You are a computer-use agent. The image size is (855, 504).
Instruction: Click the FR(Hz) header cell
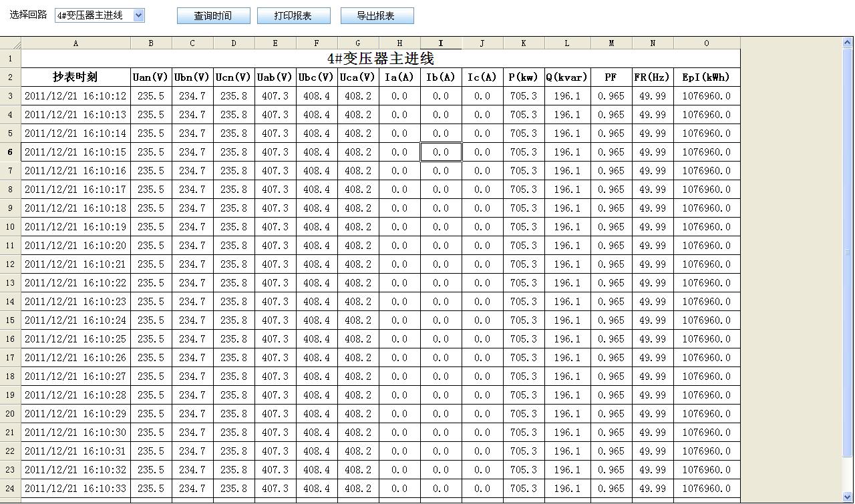coord(653,77)
